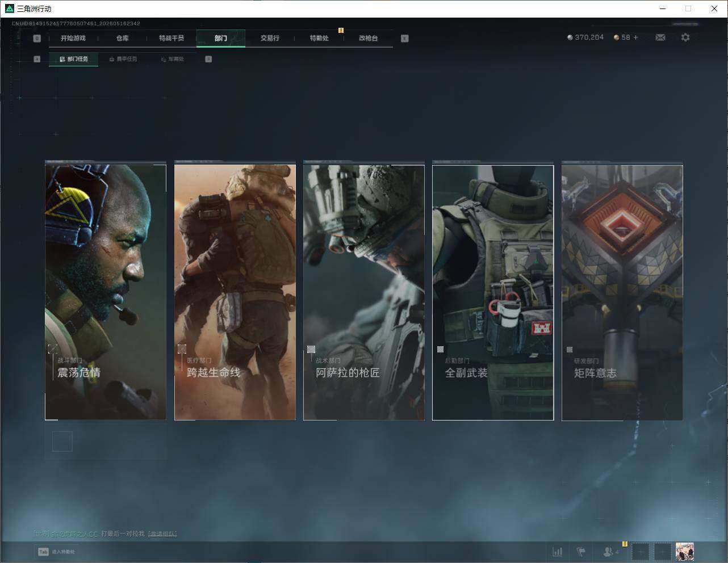
Task: Click the D key next sub-tab icon
Action: pos(208,59)
